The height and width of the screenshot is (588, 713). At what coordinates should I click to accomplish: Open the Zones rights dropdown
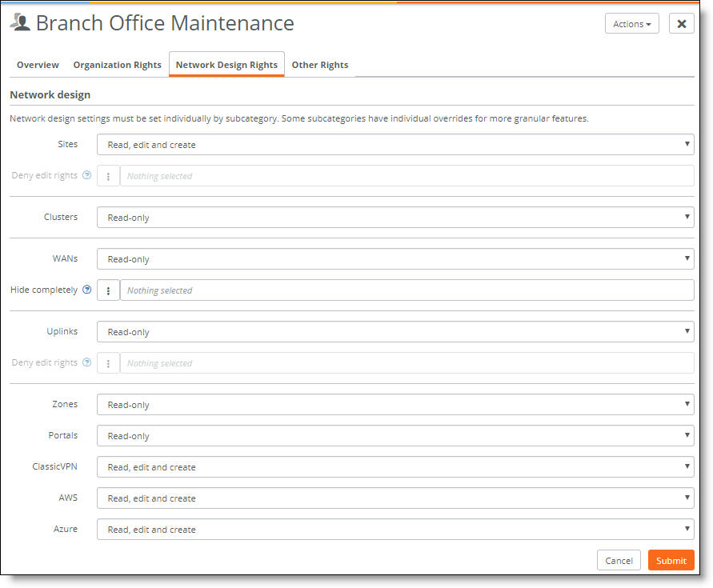(395, 405)
